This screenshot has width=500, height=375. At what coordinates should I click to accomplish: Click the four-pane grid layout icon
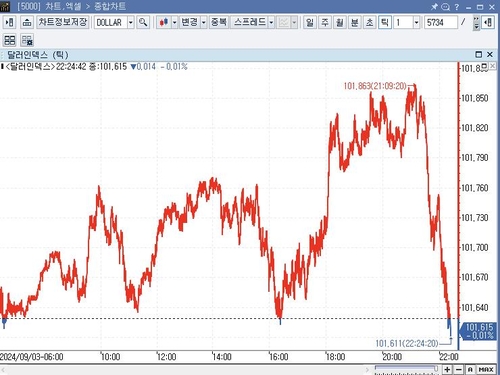pyautogui.click(x=10, y=40)
